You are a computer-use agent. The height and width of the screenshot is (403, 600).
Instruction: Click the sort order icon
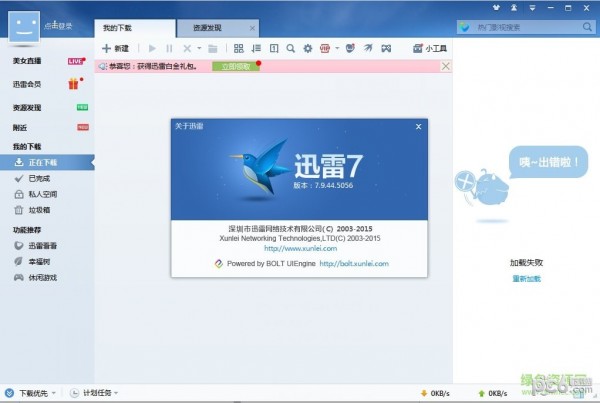[256, 48]
